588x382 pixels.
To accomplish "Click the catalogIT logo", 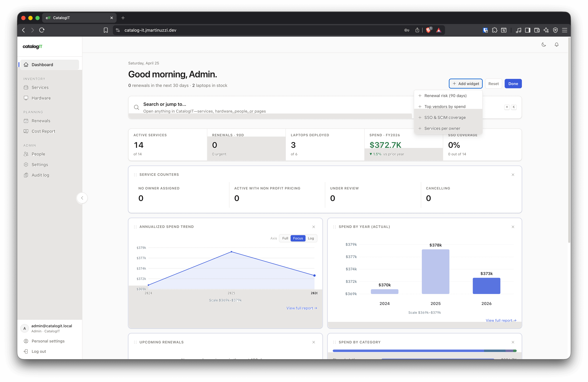I will (32, 46).
